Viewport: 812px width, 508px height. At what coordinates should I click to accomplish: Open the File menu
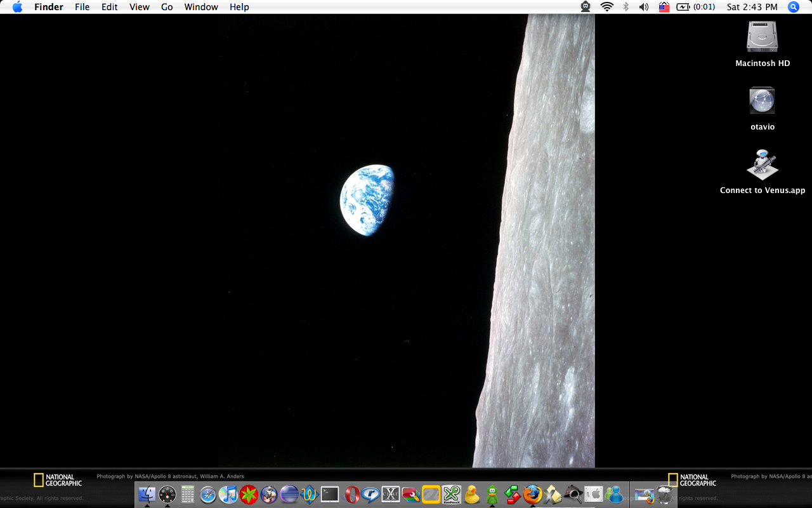82,7
